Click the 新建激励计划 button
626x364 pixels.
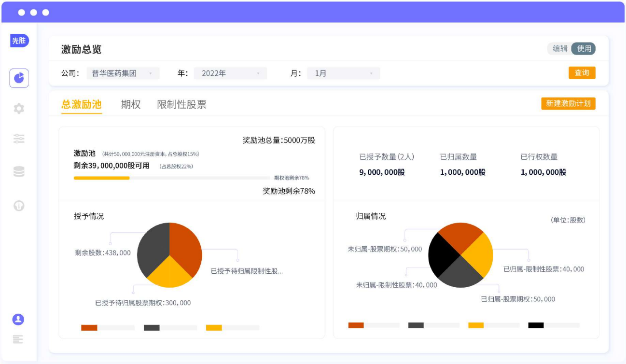(x=568, y=103)
